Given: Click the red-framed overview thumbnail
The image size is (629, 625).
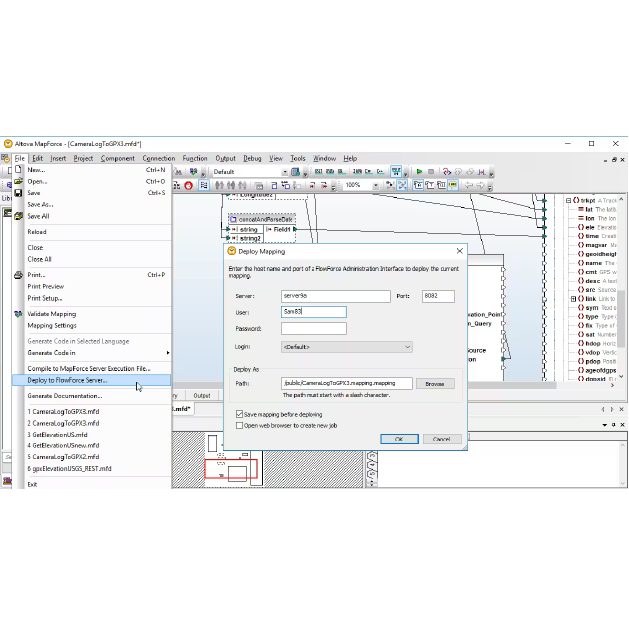Looking at the screenshot, I should coord(231,469).
